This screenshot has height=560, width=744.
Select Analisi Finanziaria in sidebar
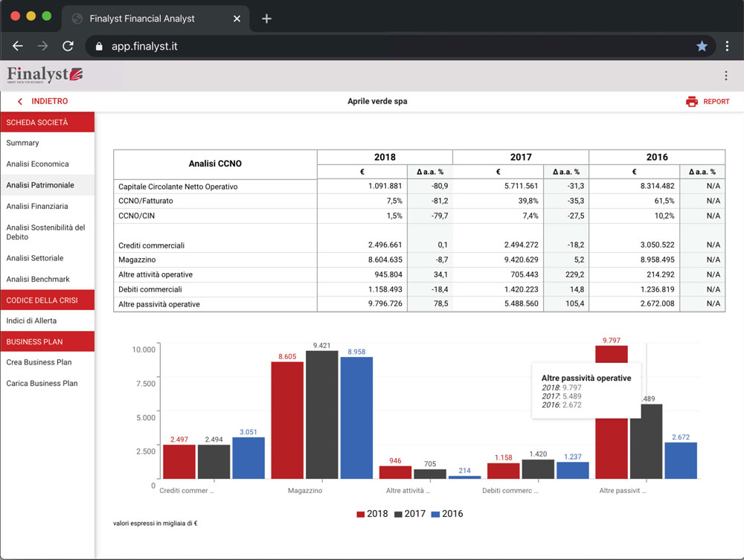[37, 206]
